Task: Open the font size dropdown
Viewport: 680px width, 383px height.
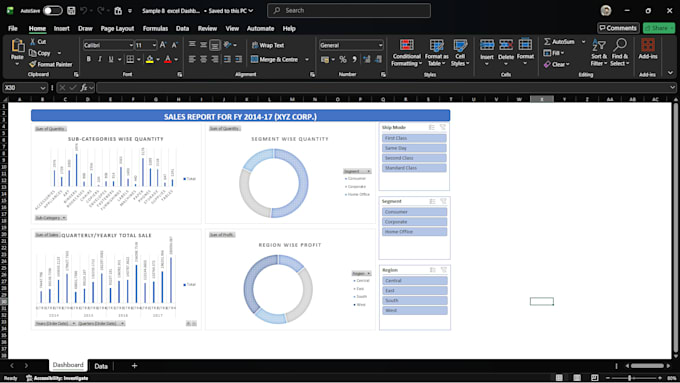Action: coord(154,45)
